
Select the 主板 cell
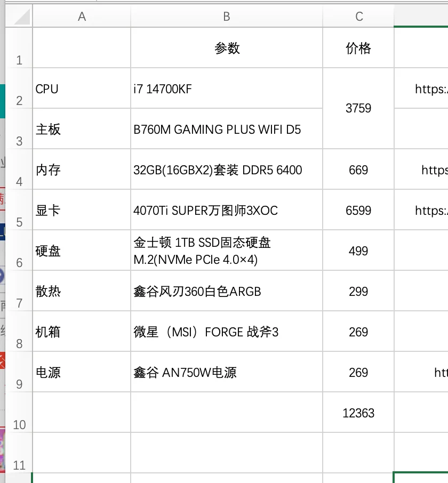tap(82, 129)
